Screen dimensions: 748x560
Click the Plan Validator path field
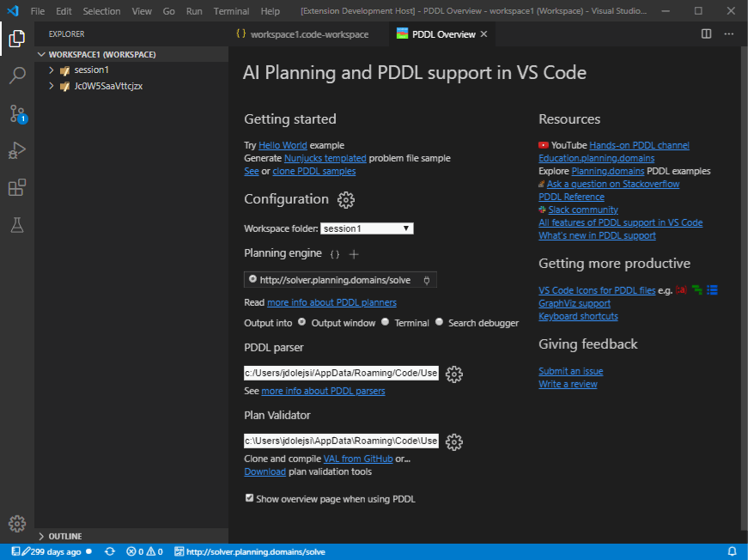coord(341,441)
